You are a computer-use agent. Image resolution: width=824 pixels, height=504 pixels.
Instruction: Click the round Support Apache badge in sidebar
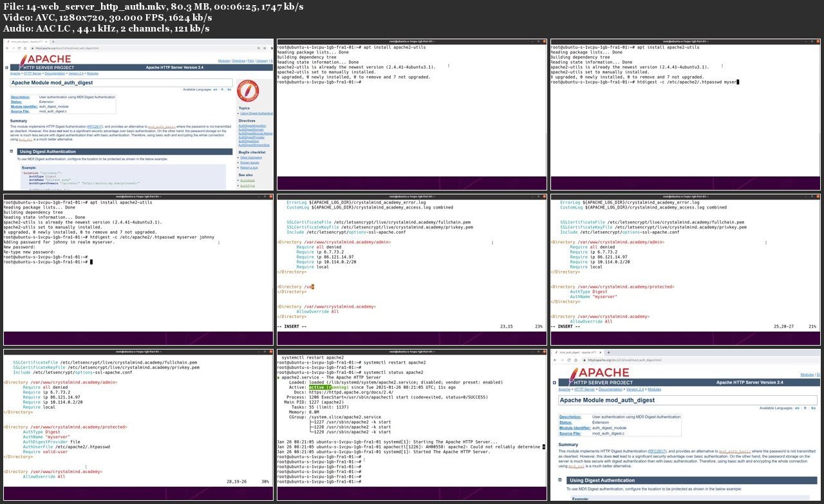tap(248, 91)
